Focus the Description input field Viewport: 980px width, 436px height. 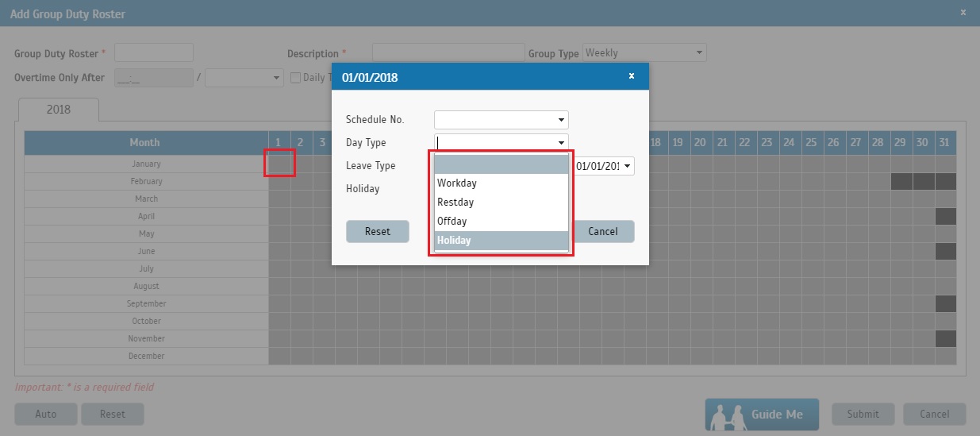448,53
